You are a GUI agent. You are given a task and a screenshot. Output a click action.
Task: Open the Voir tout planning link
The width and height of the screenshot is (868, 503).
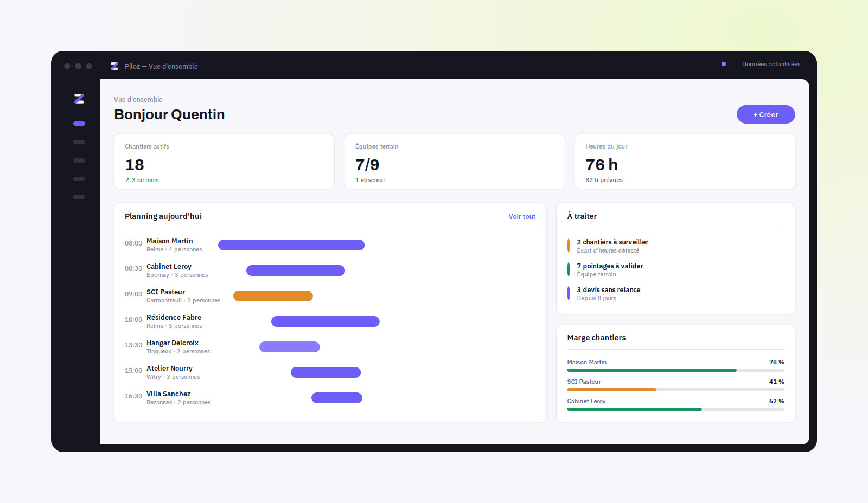[x=522, y=216]
